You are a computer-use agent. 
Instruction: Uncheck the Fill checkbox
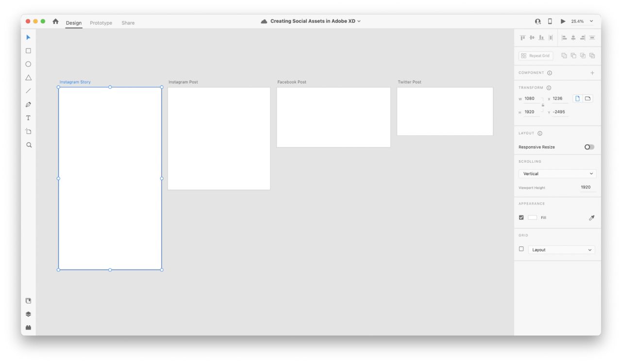tap(521, 217)
